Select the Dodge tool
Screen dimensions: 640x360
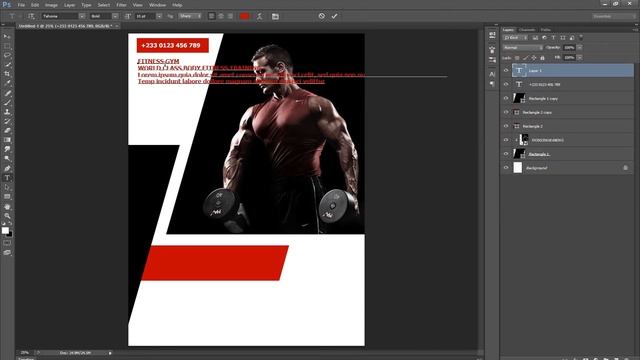(x=7, y=159)
